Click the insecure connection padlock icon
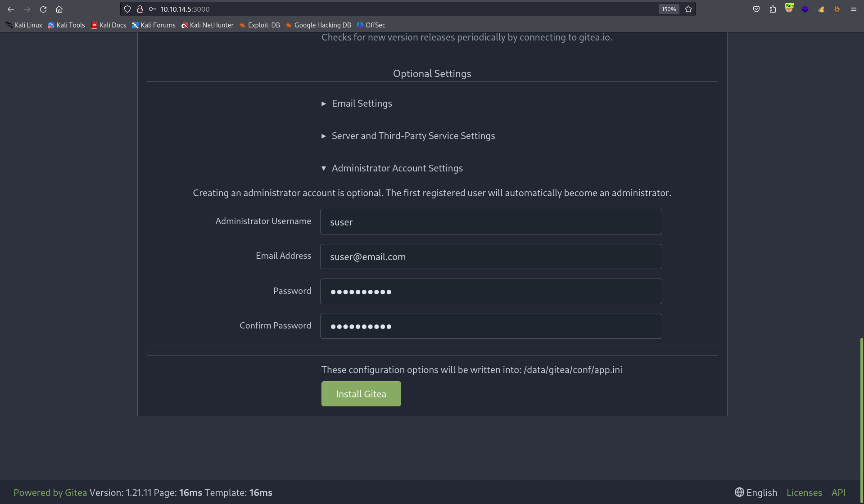864x504 pixels. click(x=140, y=9)
